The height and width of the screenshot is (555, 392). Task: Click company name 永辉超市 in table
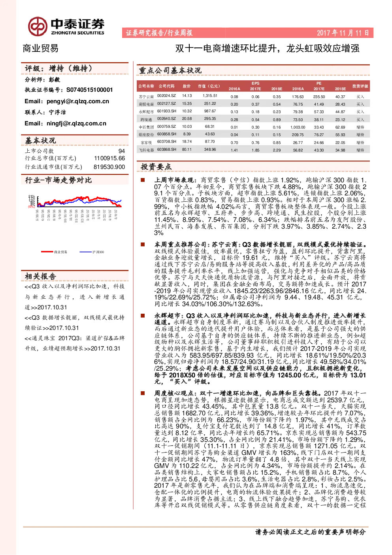click(146, 112)
